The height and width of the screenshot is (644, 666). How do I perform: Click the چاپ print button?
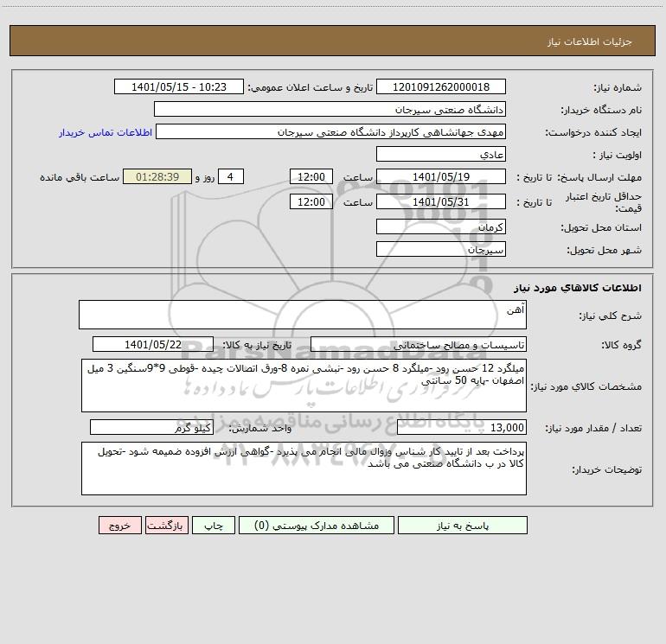214,525
